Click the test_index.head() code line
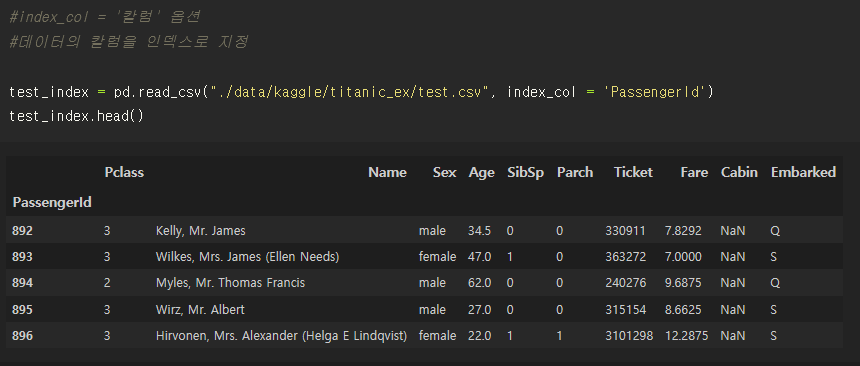 [x=76, y=116]
